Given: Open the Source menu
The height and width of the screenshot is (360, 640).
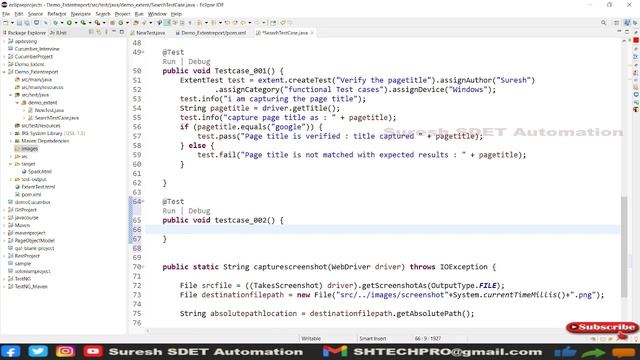Looking at the screenshot, I should point(35,14).
